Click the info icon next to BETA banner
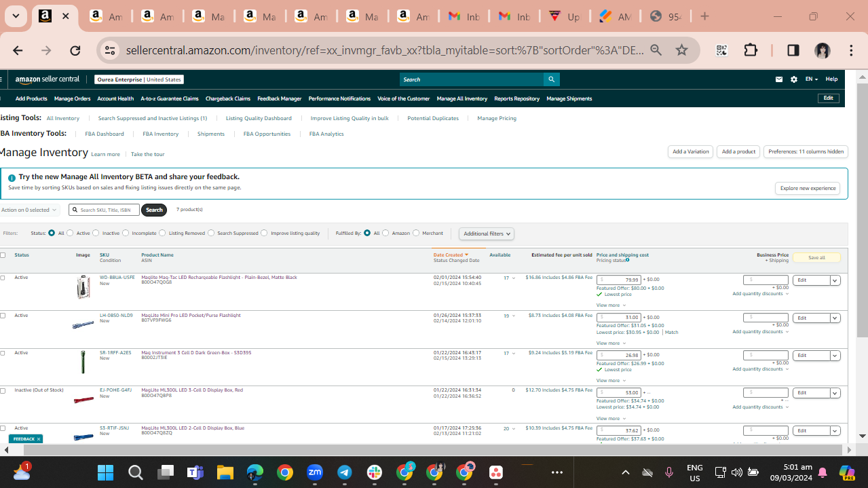 coord(12,178)
